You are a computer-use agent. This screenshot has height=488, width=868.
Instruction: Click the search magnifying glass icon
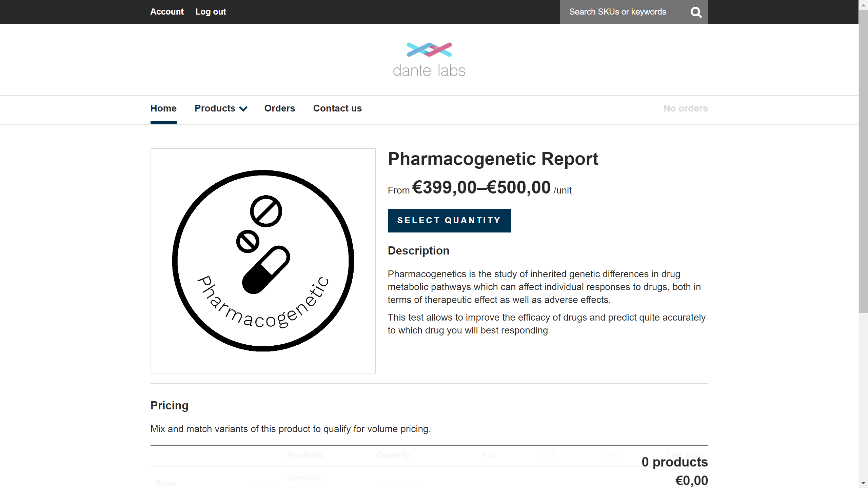[696, 12]
